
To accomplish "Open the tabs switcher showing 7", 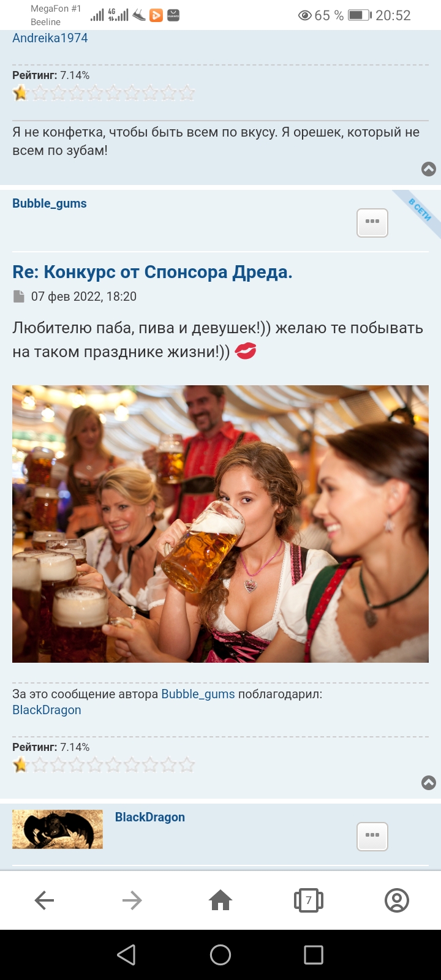I will 309,900.
